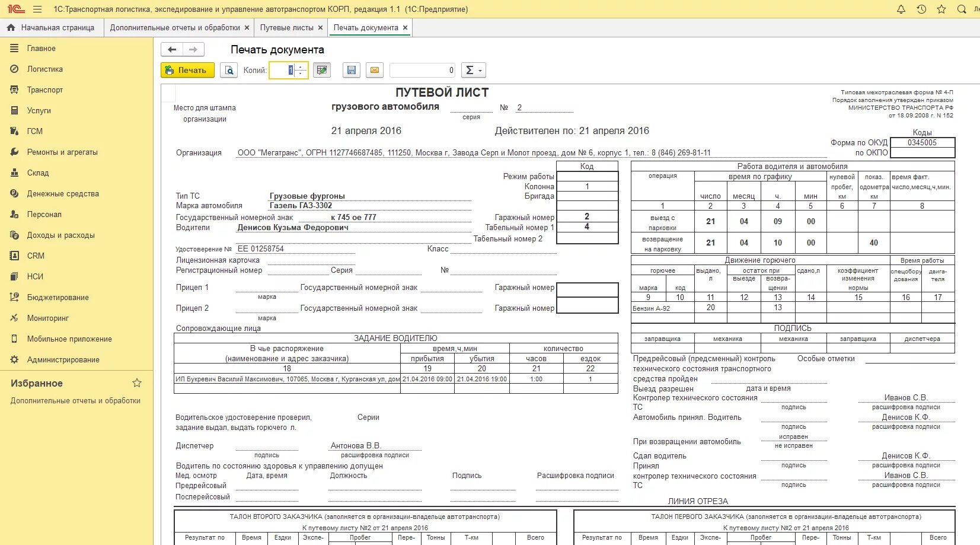The image size is (980, 545).
Task: Open the main hamburger menu
Action: (37, 9)
